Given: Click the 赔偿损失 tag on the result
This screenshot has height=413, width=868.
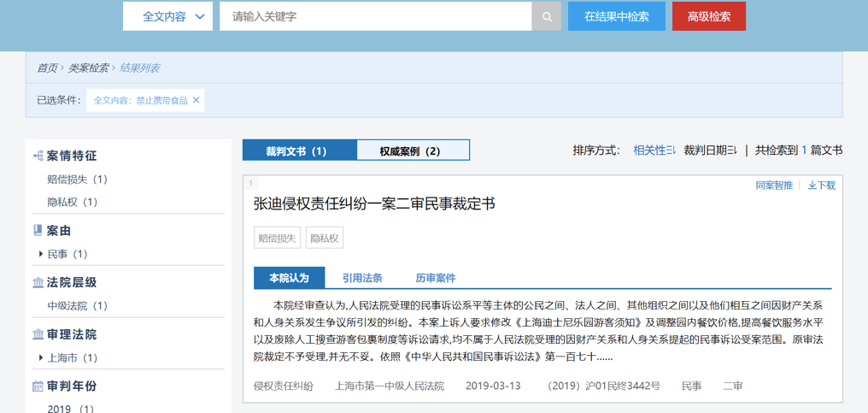Looking at the screenshot, I should (277, 239).
